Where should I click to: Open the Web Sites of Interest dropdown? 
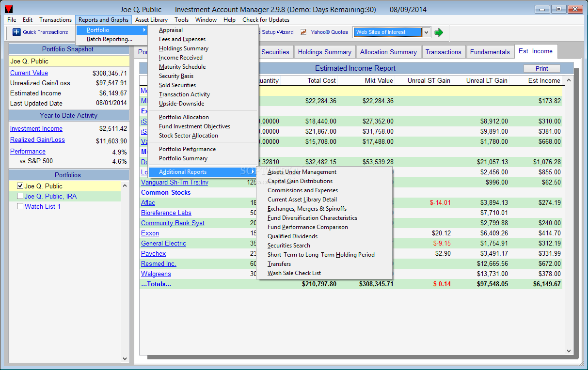[x=427, y=32]
